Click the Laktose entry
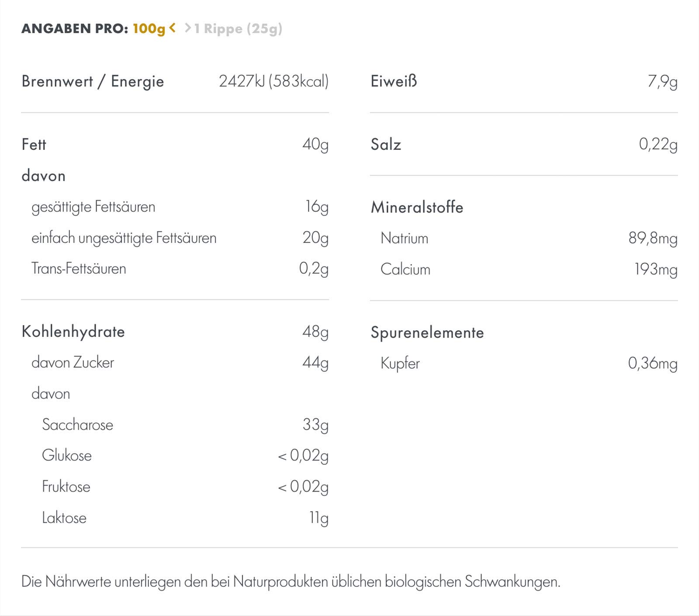 click(64, 518)
